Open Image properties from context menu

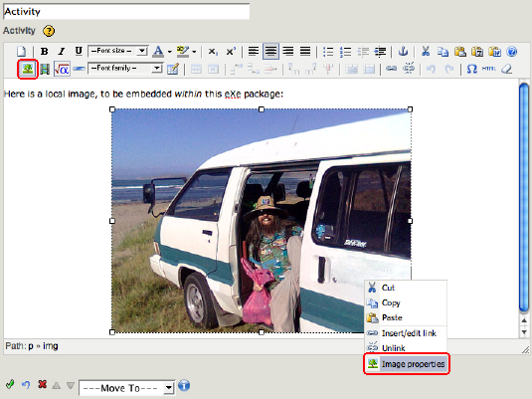[x=407, y=364]
